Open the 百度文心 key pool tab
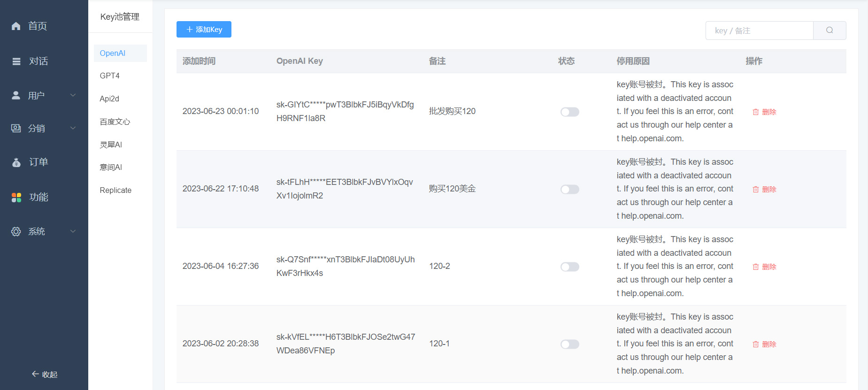868x390 pixels. click(115, 122)
